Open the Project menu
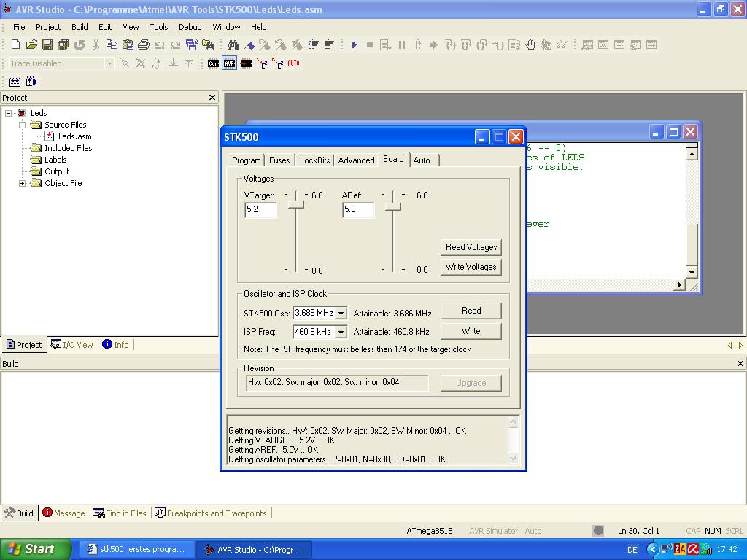The width and height of the screenshot is (747, 560). 48,27
